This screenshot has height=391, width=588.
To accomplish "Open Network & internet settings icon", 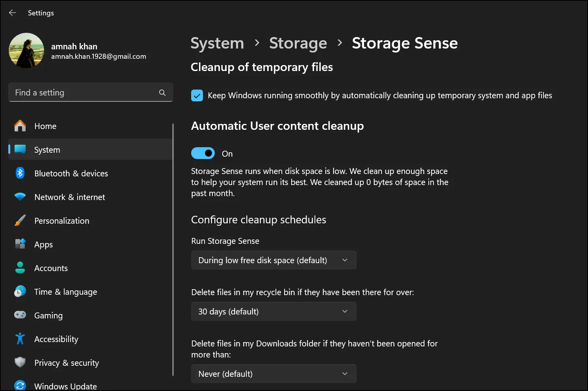I will (20, 197).
